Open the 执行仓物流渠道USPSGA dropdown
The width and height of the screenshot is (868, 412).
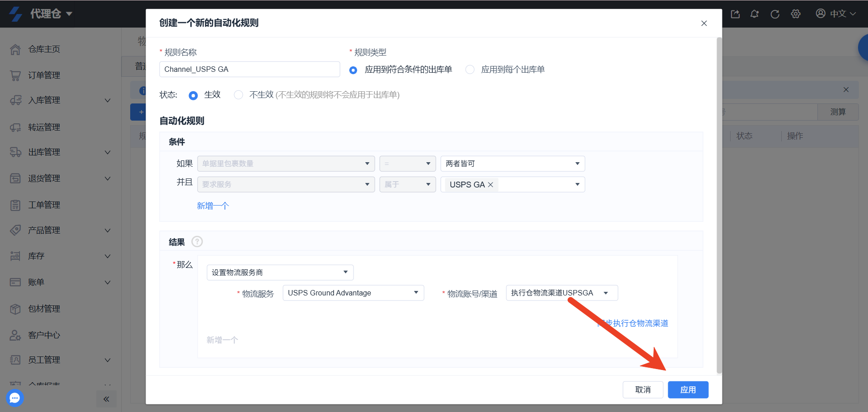tap(561, 293)
